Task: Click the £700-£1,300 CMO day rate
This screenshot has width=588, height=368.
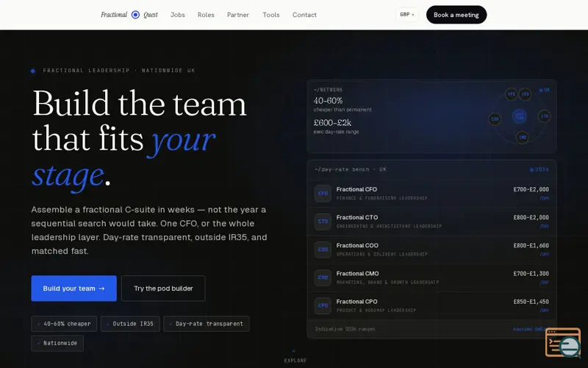Action: (x=531, y=274)
